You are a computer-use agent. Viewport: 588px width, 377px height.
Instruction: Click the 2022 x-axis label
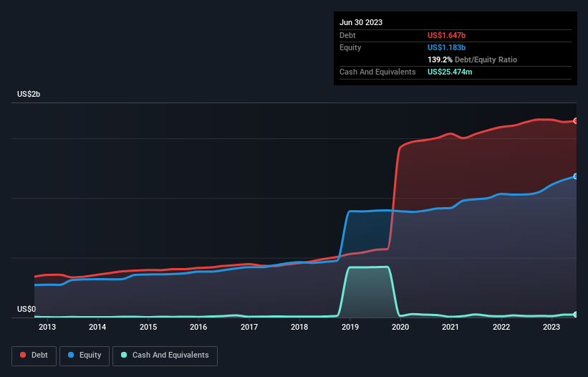tap(501, 327)
